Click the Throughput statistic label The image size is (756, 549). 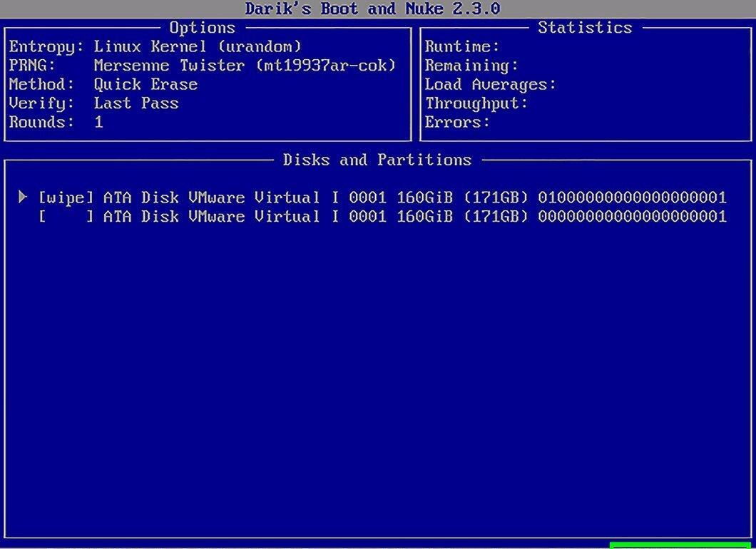tap(476, 103)
